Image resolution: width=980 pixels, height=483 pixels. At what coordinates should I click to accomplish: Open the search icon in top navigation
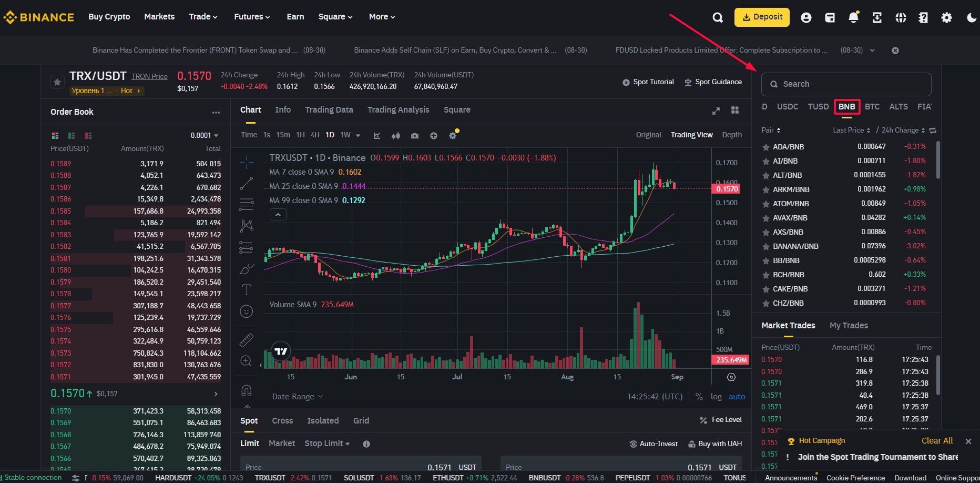click(x=718, y=17)
